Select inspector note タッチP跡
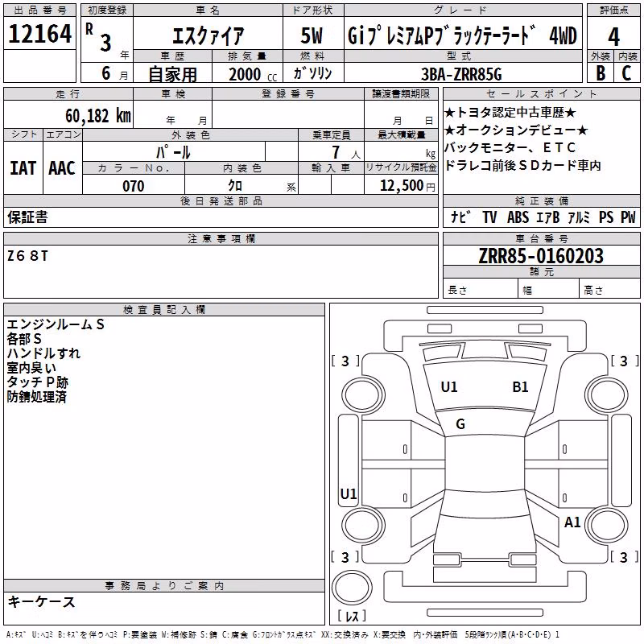Screen dimensions: 644x644 pos(37,382)
